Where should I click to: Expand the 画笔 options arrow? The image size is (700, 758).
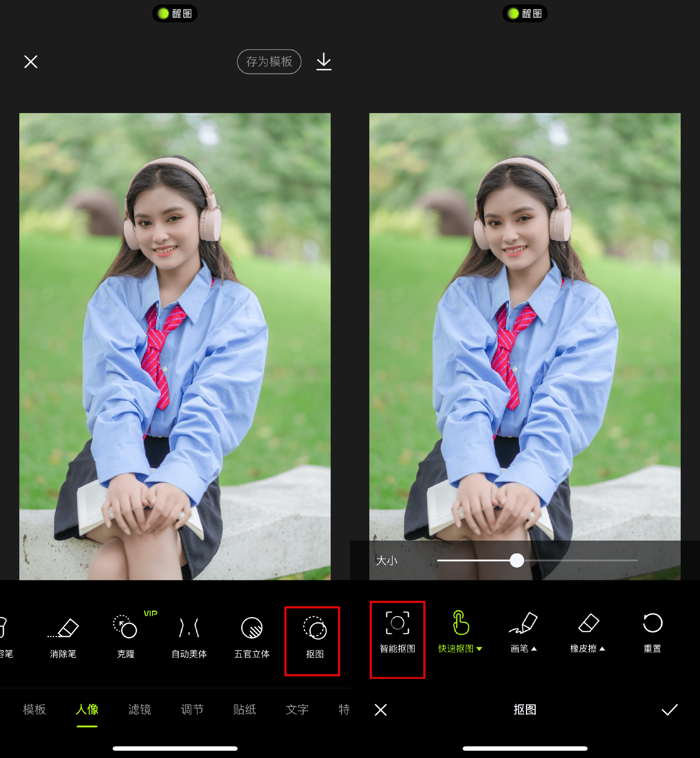(534, 649)
